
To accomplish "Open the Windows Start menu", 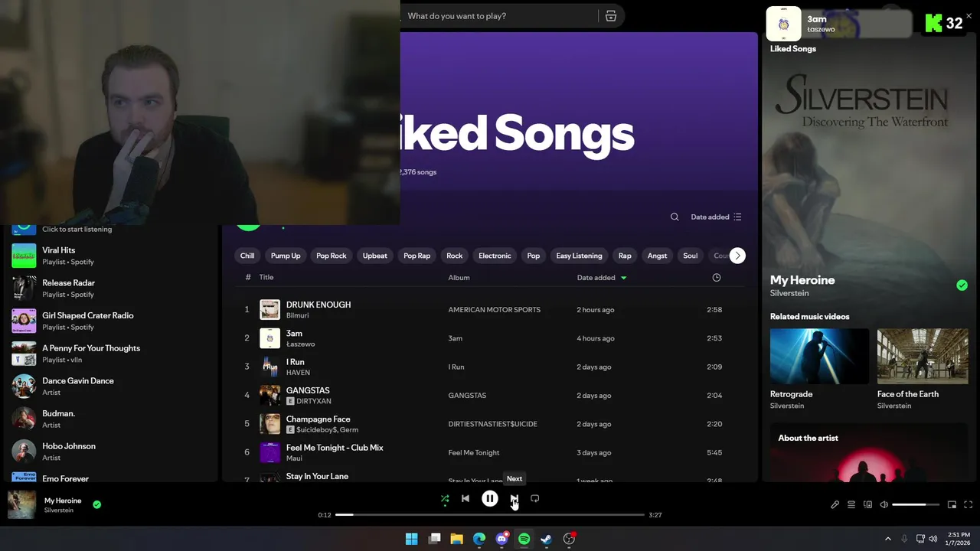I will click(x=411, y=539).
